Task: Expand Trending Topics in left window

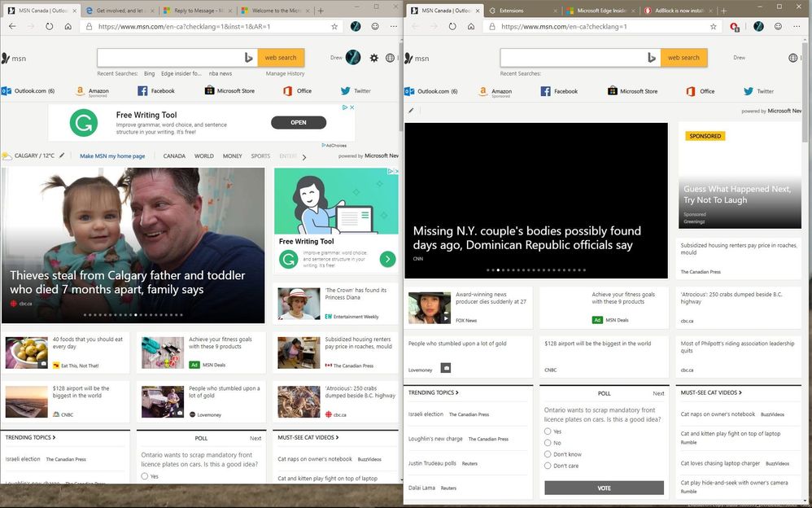Action: [30, 437]
